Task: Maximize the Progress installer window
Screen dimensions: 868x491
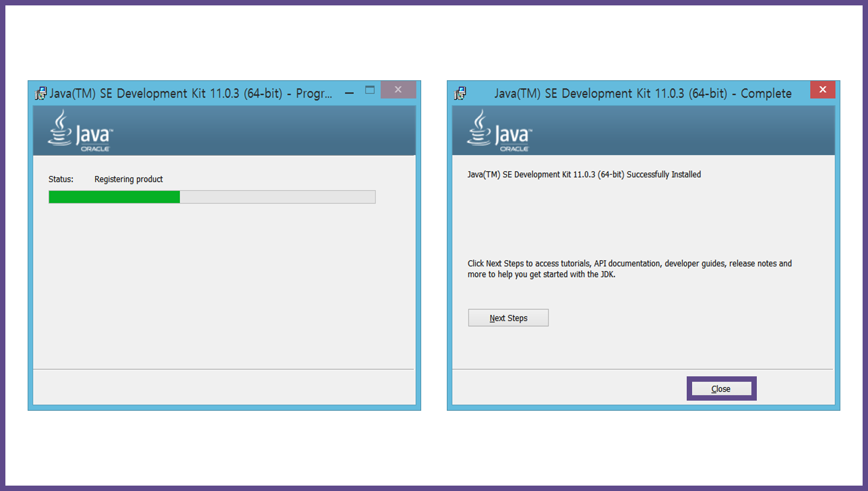Action: (369, 90)
